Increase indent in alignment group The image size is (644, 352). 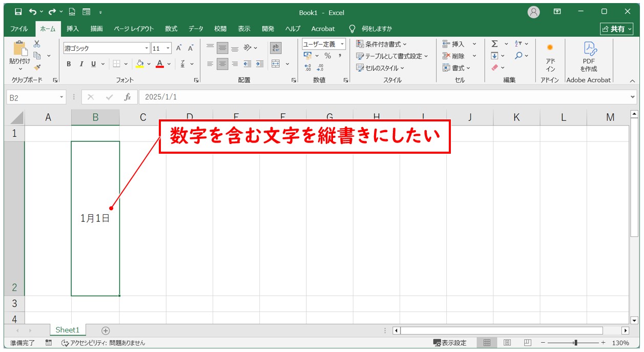[260, 64]
